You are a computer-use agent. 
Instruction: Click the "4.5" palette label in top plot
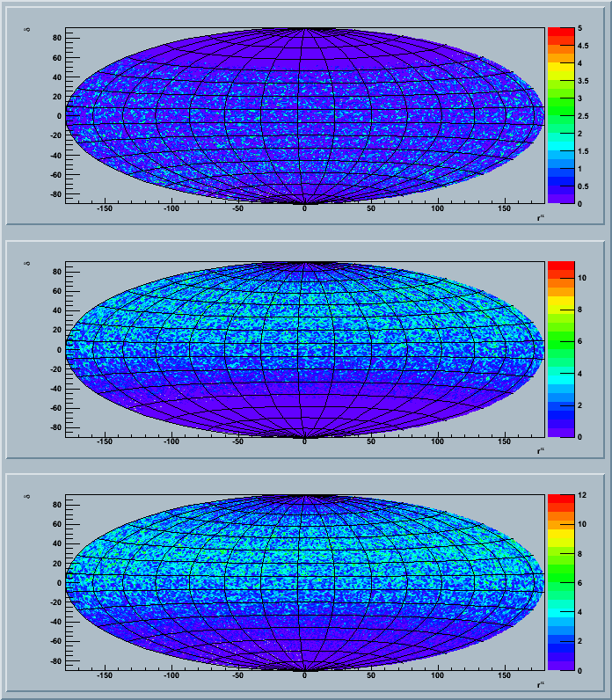pos(583,46)
